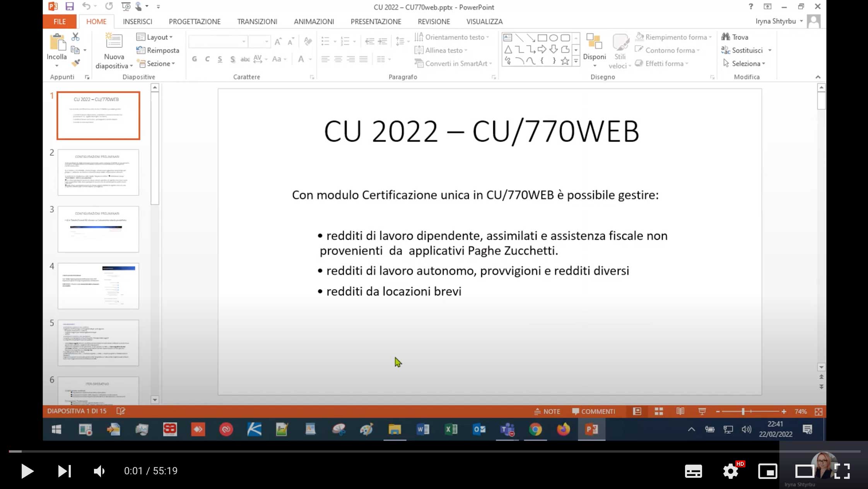Switch to the ANIMAZIONI tab
Viewport: 868px width, 489px height.
point(314,21)
